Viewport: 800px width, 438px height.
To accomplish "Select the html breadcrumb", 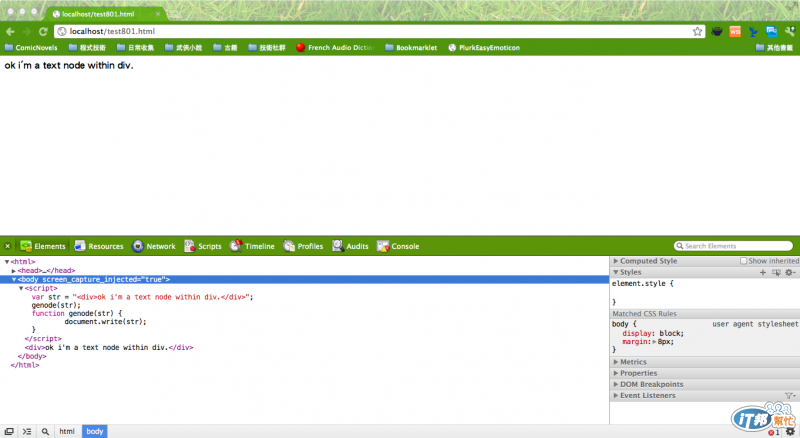I will (67, 431).
